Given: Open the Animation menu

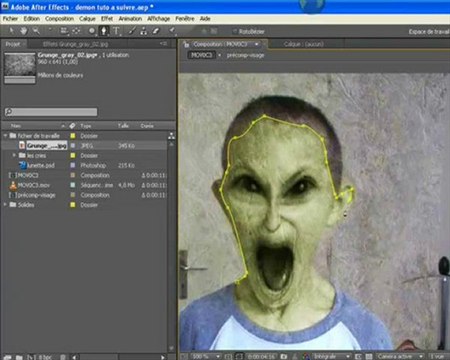Looking at the screenshot, I should [x=130, y=19].
